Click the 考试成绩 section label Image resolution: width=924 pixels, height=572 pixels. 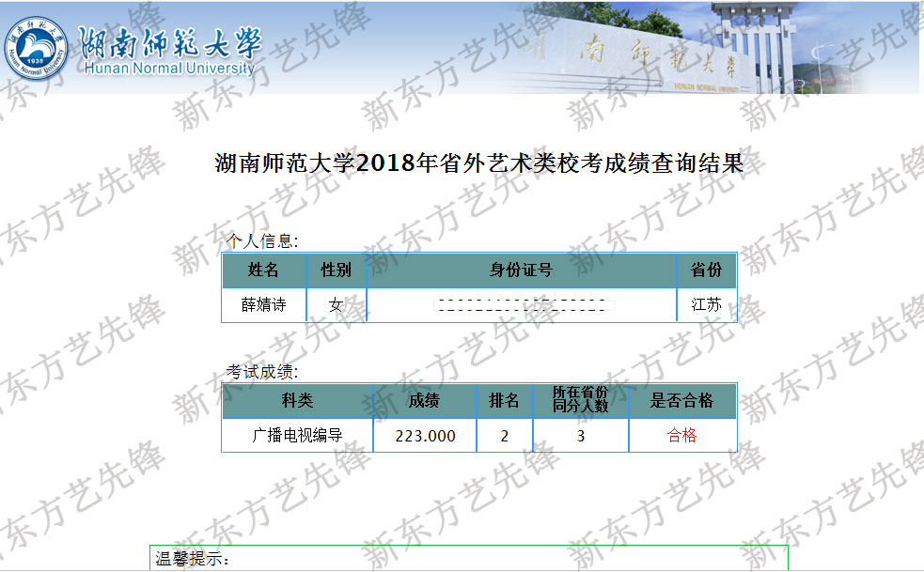(x=262, y=372)
